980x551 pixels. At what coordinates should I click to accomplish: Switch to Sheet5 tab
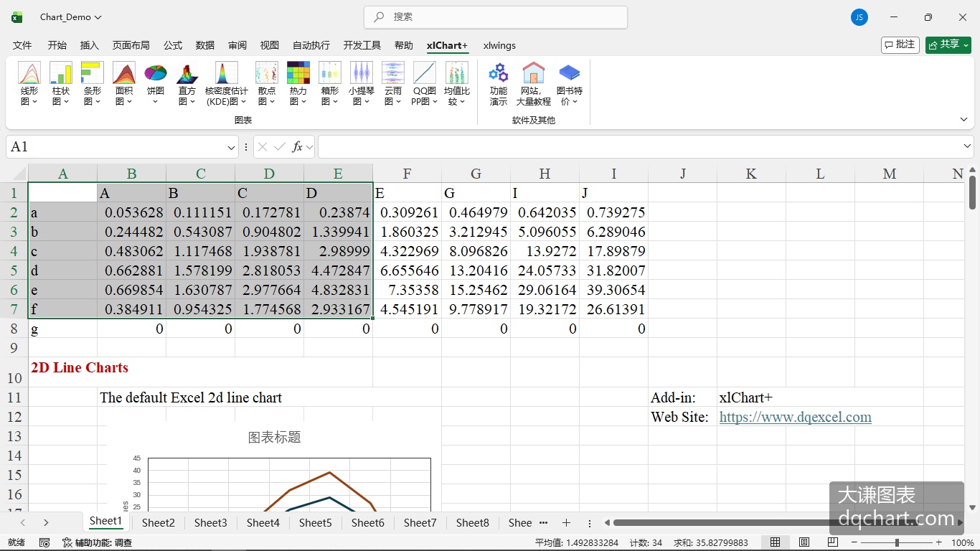(316, 523)
